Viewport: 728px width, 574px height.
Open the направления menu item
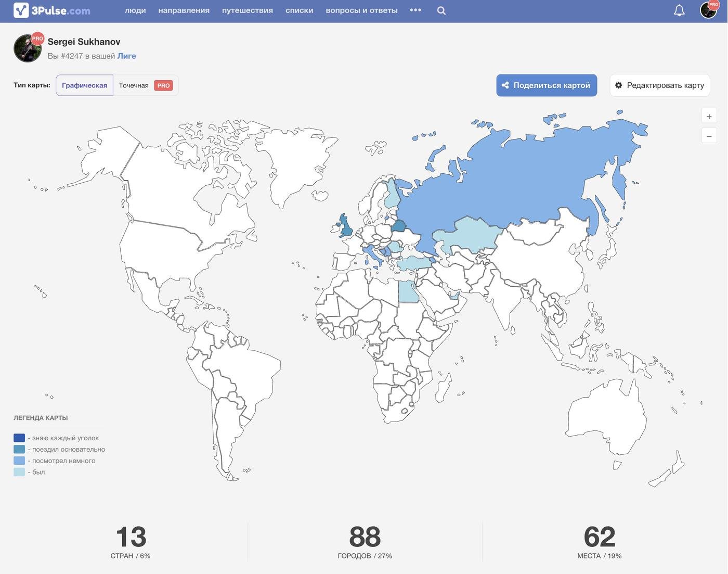[x=184, y=10]
